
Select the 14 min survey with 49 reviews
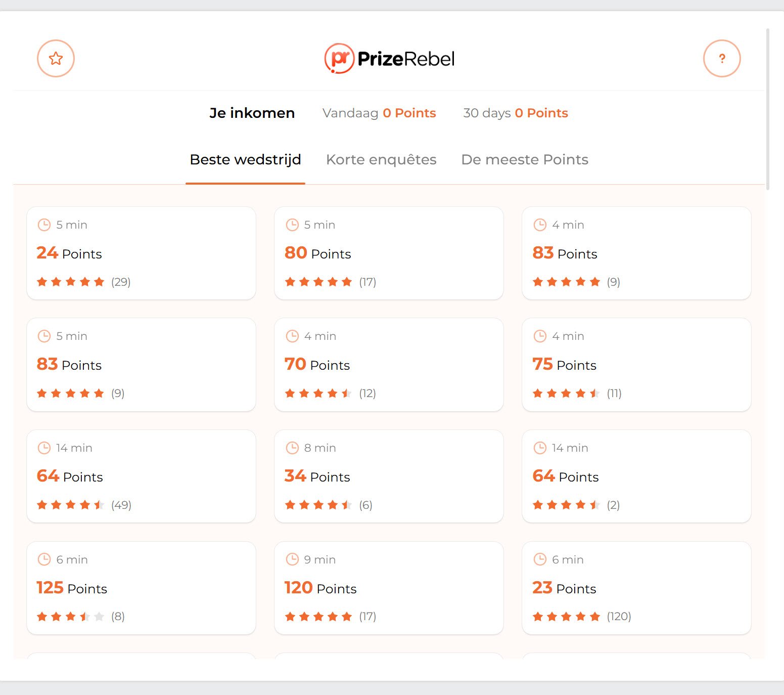pos(141,476)
